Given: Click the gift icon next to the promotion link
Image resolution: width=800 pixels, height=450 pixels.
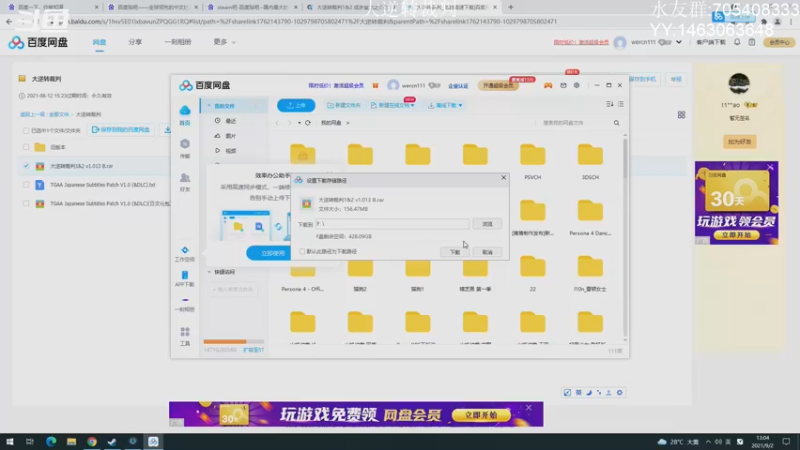Looking at the screenshot, I should pos(376,85).
